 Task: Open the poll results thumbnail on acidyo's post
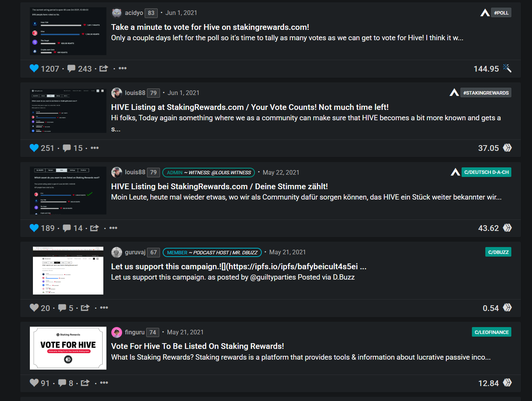point(68,31)
